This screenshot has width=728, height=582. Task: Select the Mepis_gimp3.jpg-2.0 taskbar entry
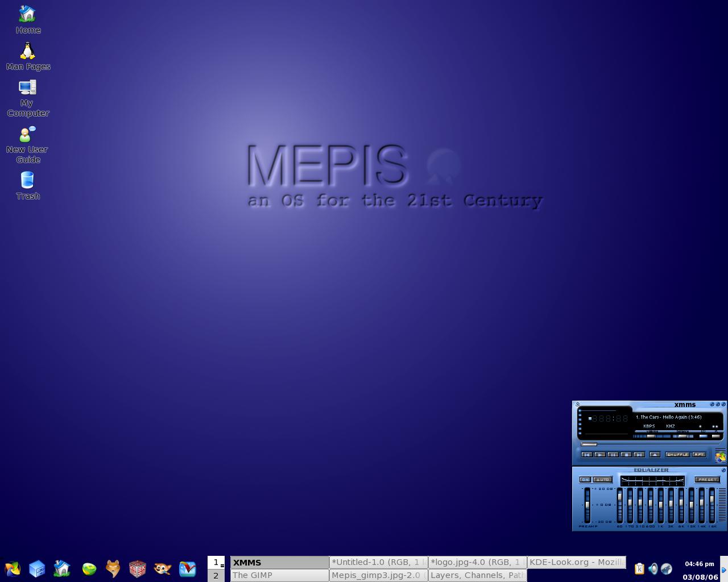[x=378, y=575]
